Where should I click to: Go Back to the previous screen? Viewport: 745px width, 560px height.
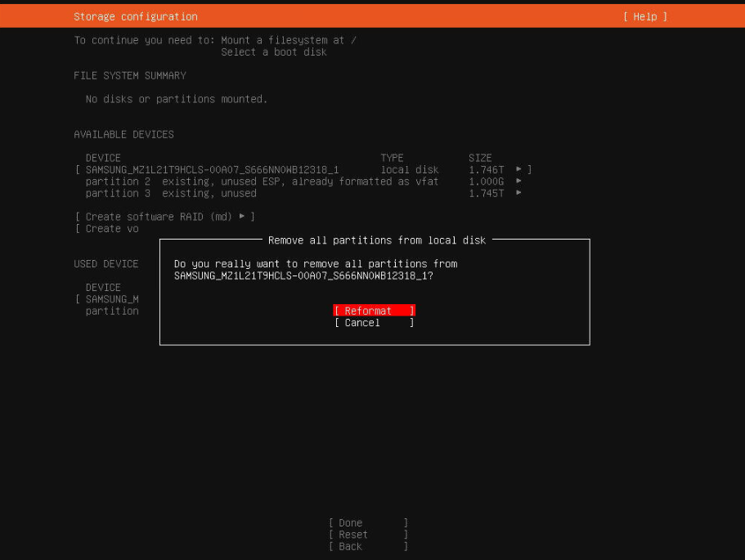pos(367,547)
